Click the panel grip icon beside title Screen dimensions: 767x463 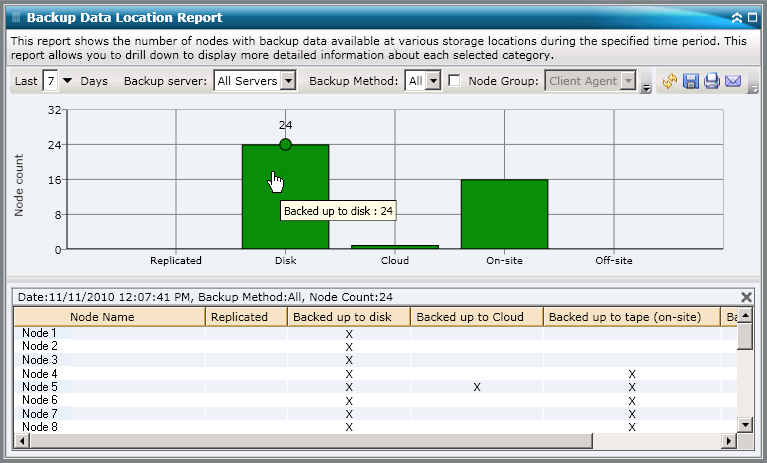(15, 18)
